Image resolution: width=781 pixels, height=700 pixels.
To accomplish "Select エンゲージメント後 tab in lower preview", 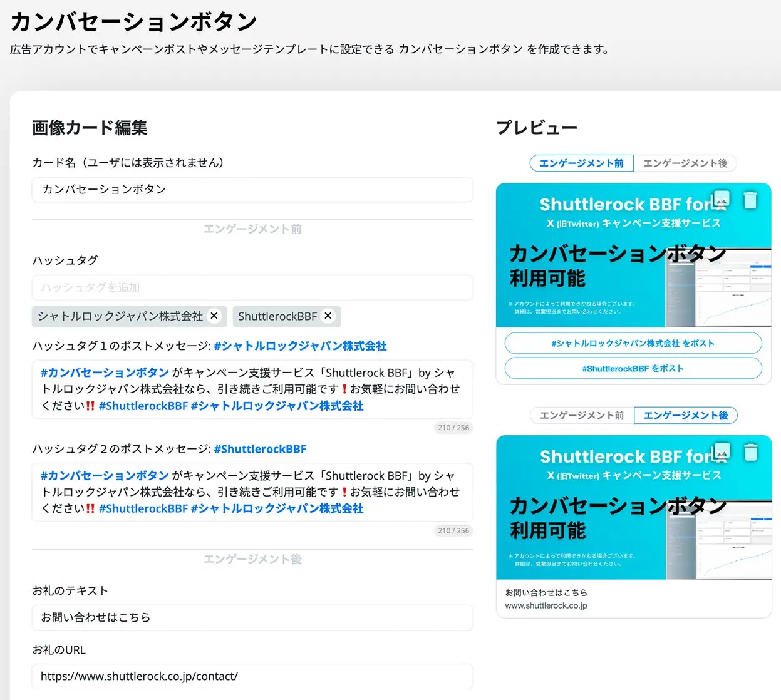I will tap(686, 415).
